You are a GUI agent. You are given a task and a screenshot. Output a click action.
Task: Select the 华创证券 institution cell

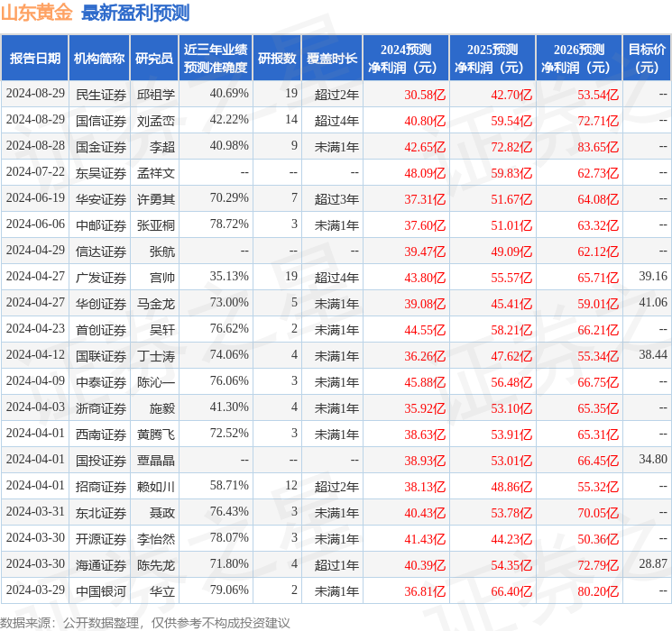[x=101, y=304]
